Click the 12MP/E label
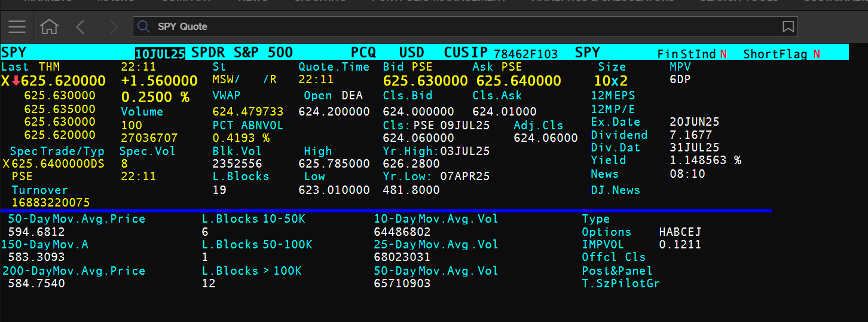868x322 pixels. click(x=613, y=109)
